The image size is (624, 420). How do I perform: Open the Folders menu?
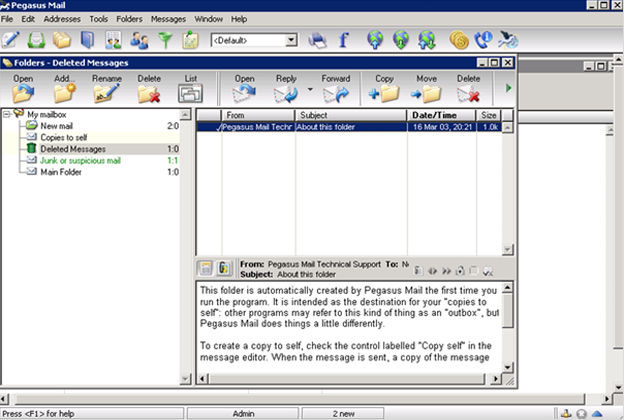tap(129, 19)
